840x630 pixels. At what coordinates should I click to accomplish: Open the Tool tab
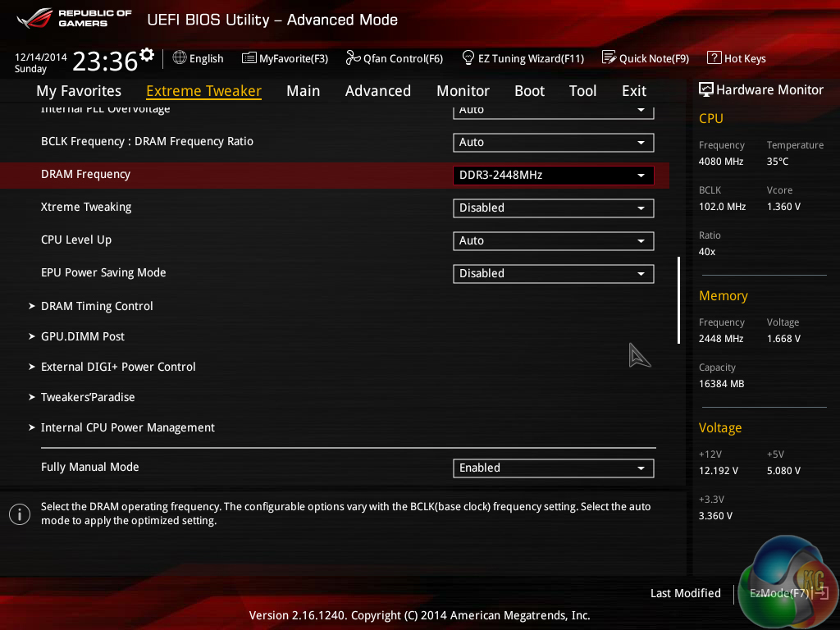point(582,91)
